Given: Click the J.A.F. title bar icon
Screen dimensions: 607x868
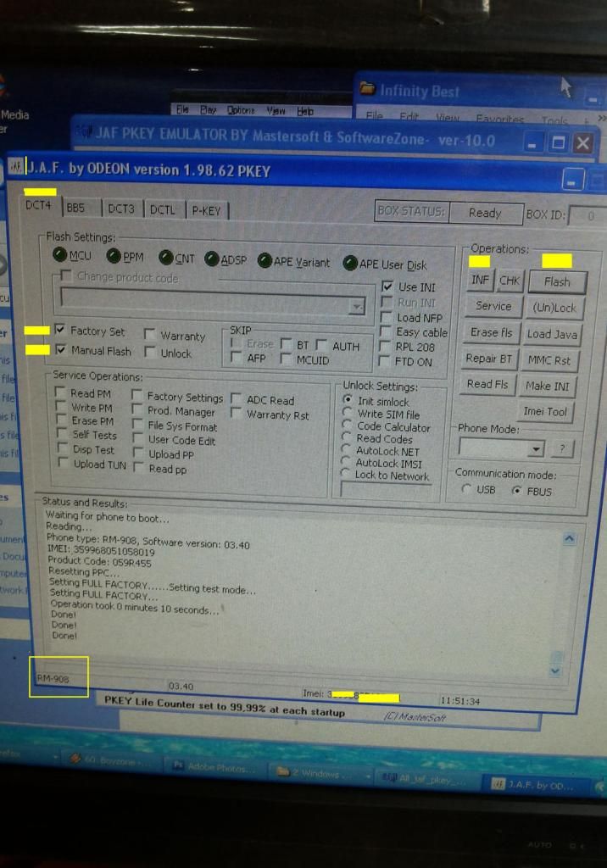Looking at the screenshot, I should [16, 166].
